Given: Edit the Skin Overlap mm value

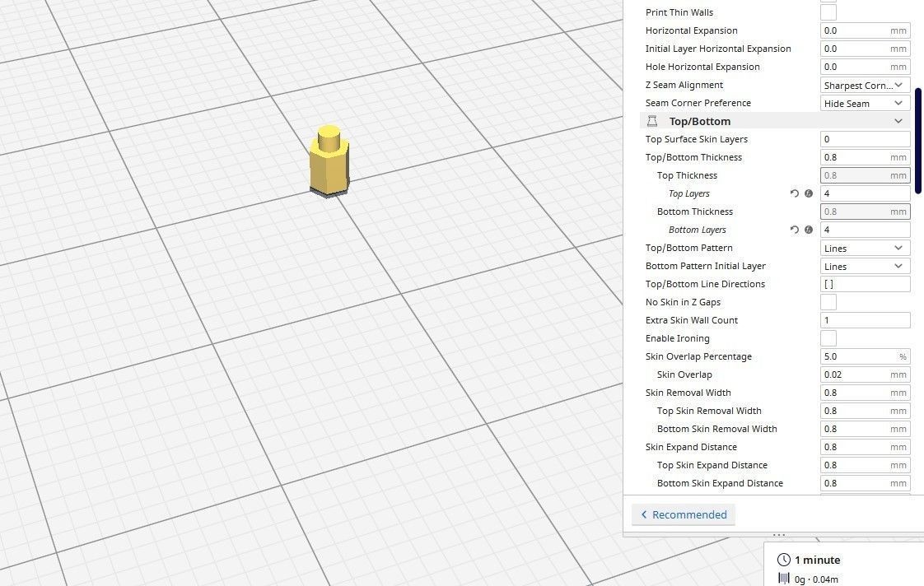Looking at the screenshot, I should click(x=865, y=374).
